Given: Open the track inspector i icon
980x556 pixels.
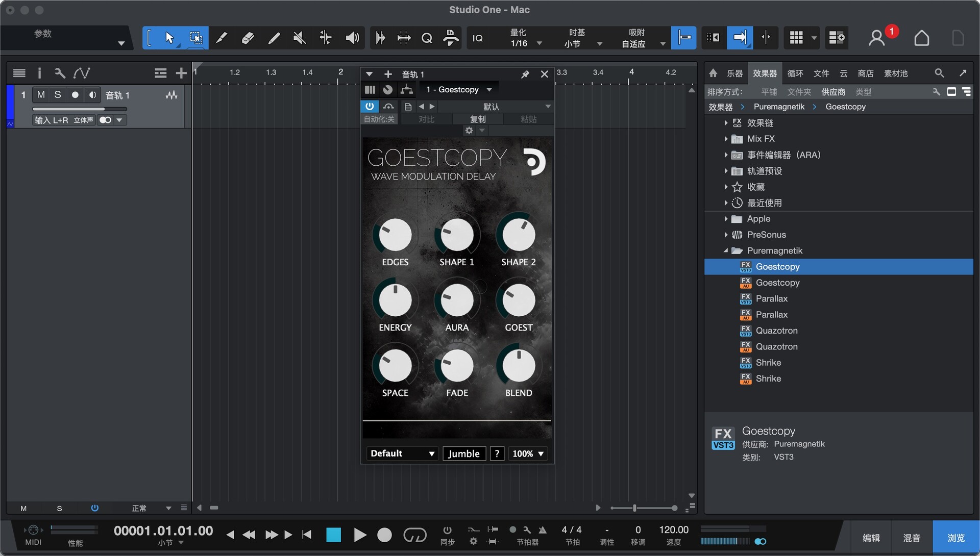Looking at the screenshot, I should (x=39, y=73).
